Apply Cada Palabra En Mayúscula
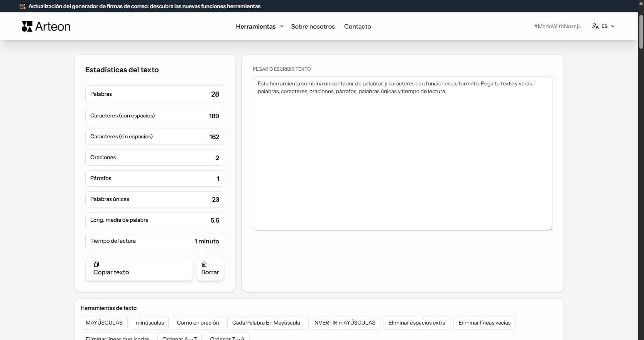Screen dimensions: 644x340 (x=266, y=323)
